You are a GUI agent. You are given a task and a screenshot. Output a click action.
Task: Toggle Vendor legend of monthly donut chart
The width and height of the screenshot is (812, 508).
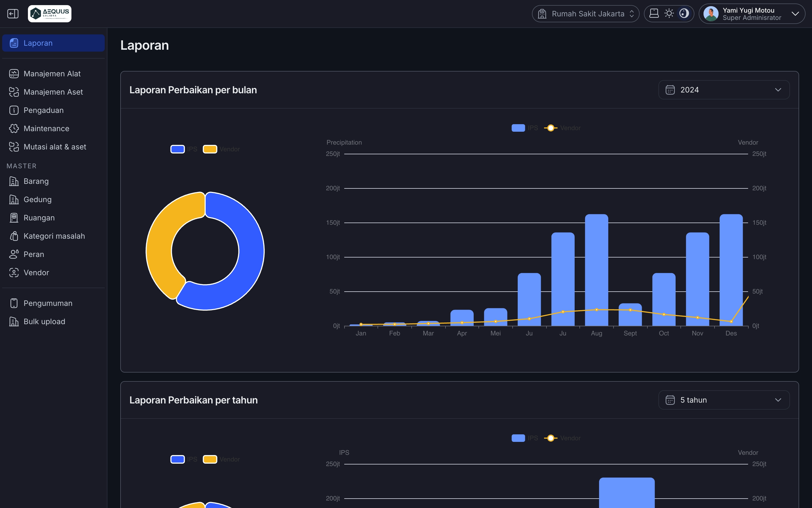(x=222, y=149)
